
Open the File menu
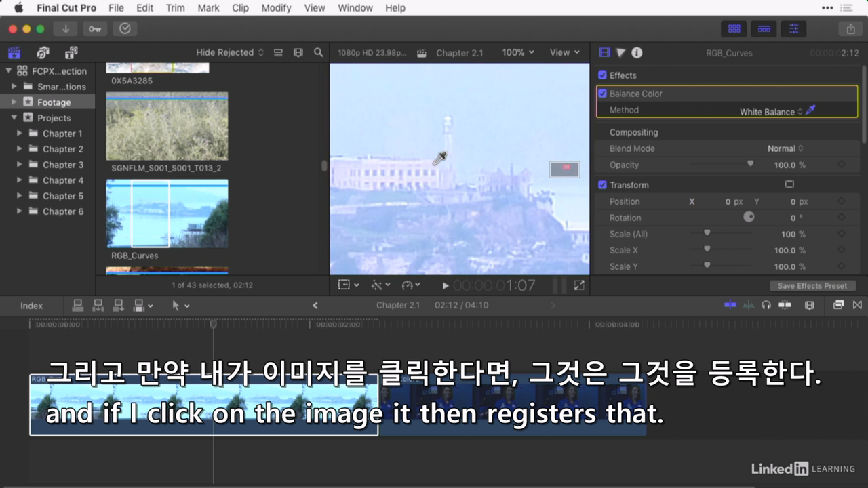[116, 8]
